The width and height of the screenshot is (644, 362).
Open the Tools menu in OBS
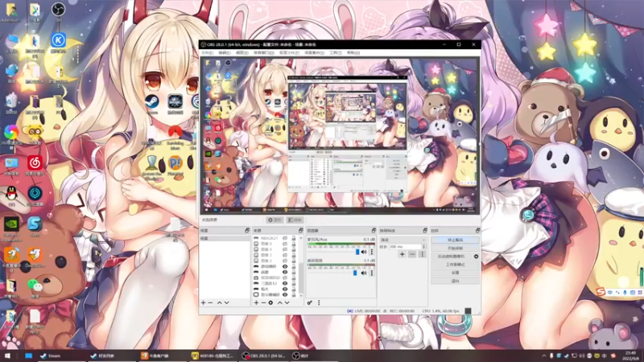[x=336, y=52]
